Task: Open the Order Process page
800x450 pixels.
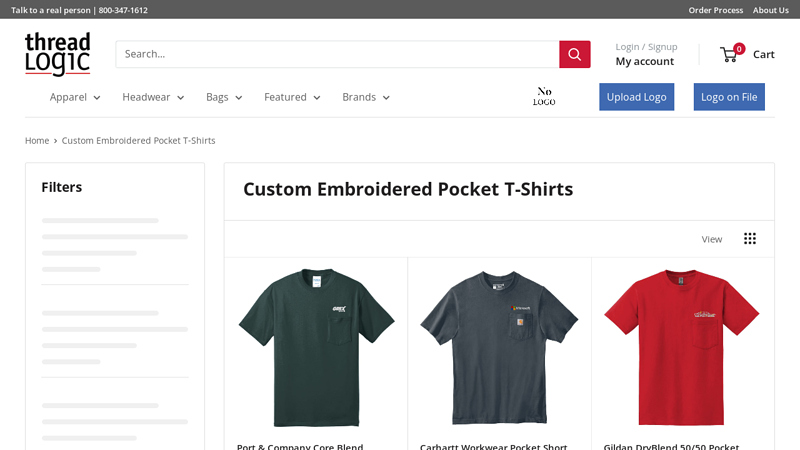Action: (715, 10)
